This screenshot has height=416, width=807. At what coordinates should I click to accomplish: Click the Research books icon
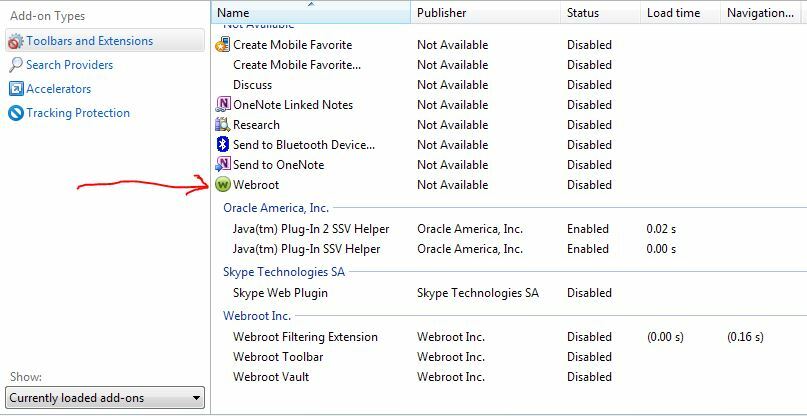coord(222,125)
